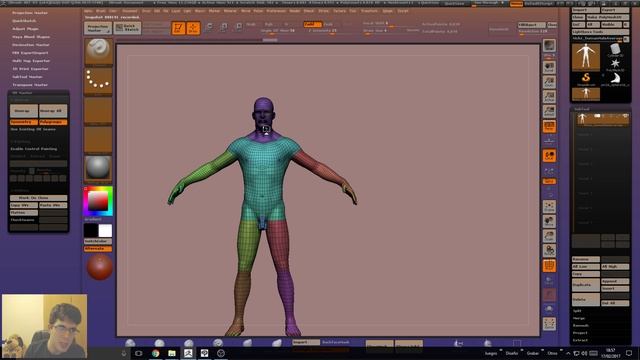
Task: Click the Scroll canvas icon in right shelf
Action: (x=549, y=68)
